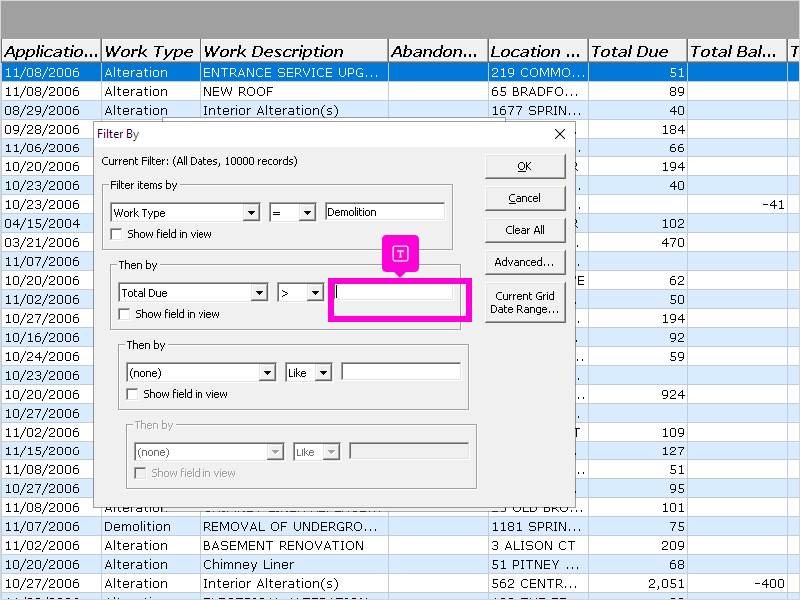Select the NEW ROOF description cell

(294, 91)
